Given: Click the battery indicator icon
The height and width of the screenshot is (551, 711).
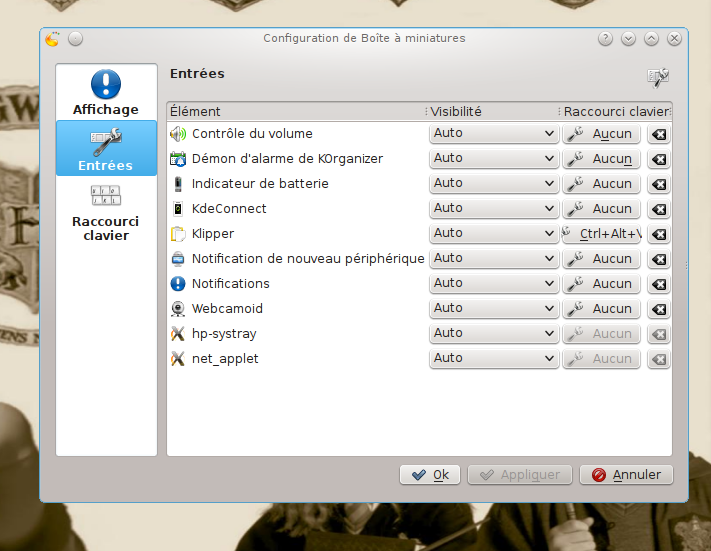Looking at the screenshot, I should click(178, 184).
